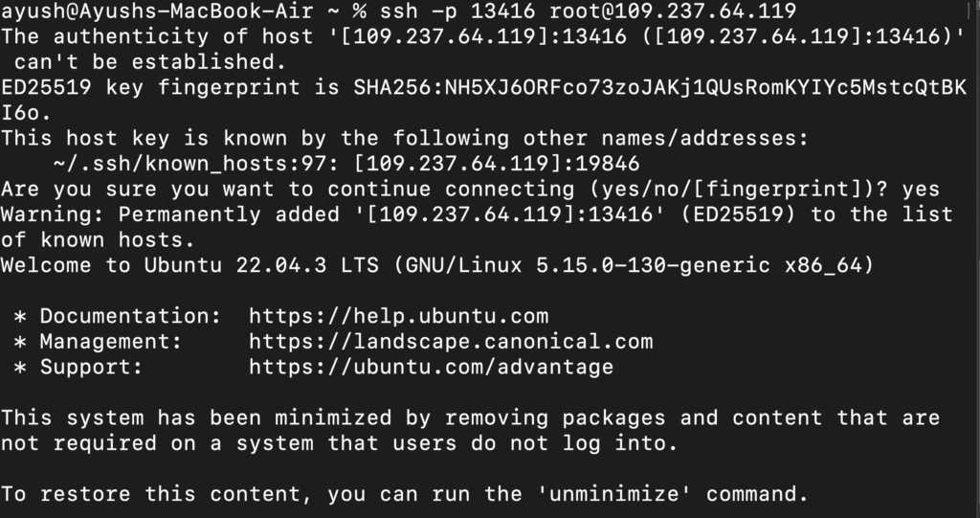Open the https://landscape.canonical.com management link
980x518 pixels.
click(451, 342)
